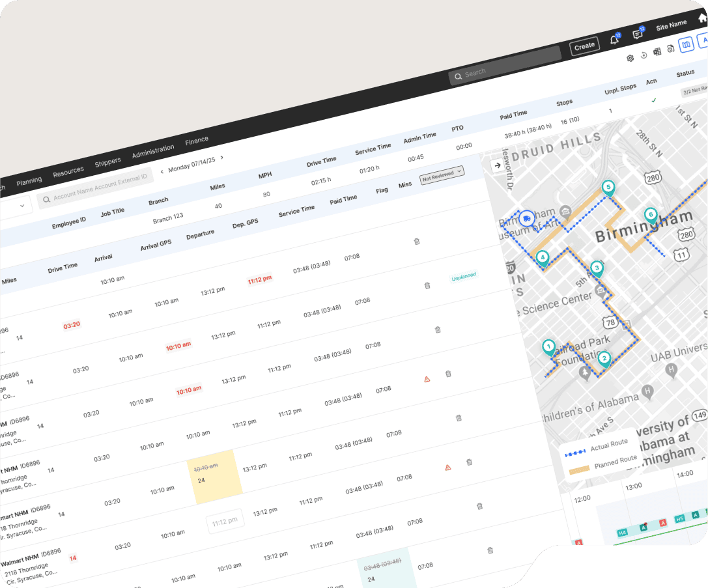This screenshot has width=708, height=588.
Task: Focus Account Name Account External ID field
Action: pos(95,189)
